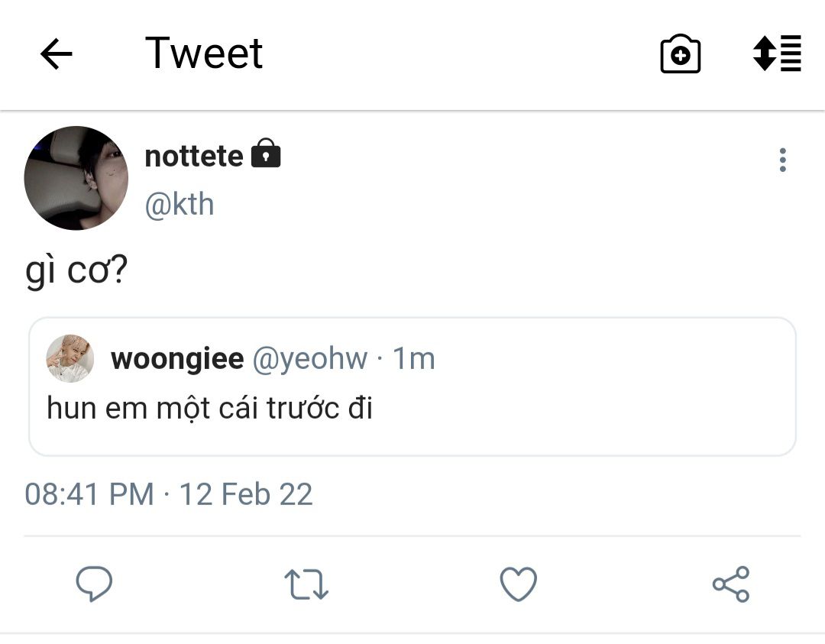The image size is (825, 644).
Task: Tap the 1m timestamp in quoted tweet
Action: [413, 358]
